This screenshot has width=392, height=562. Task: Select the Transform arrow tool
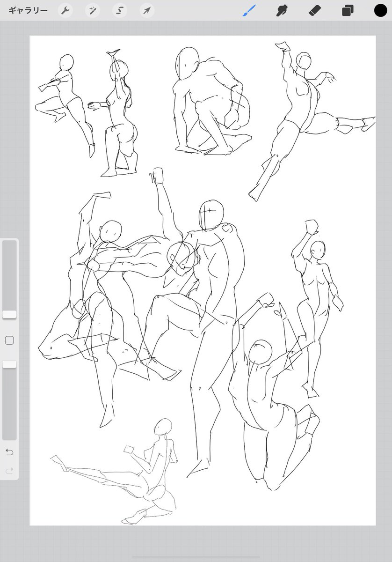147,10
